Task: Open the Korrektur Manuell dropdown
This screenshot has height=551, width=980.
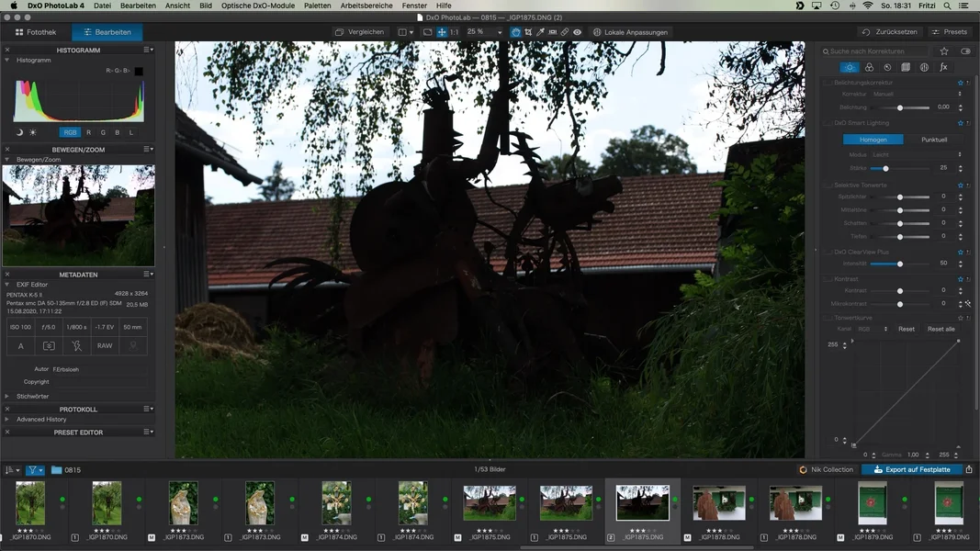Action: coord(917,94)
